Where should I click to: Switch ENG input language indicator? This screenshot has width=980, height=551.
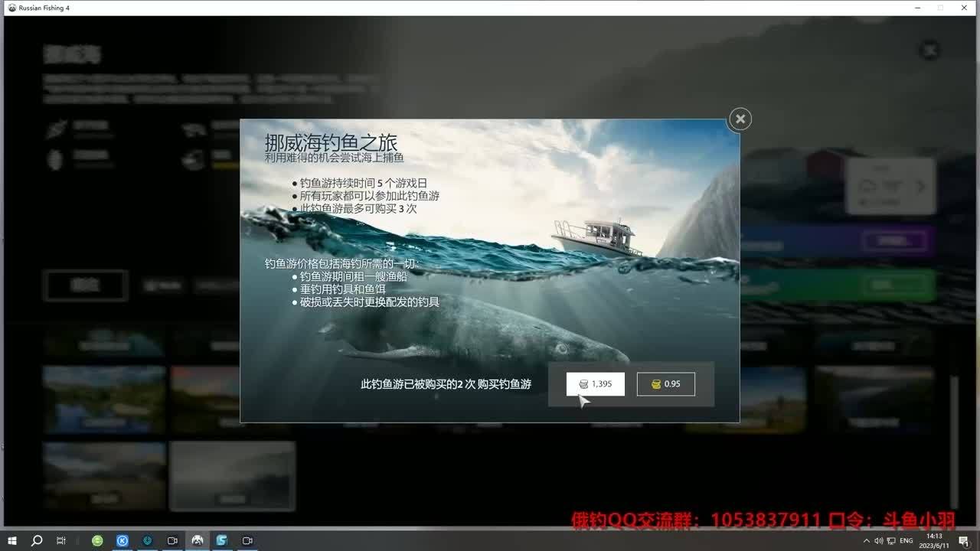tap(908, 540)
